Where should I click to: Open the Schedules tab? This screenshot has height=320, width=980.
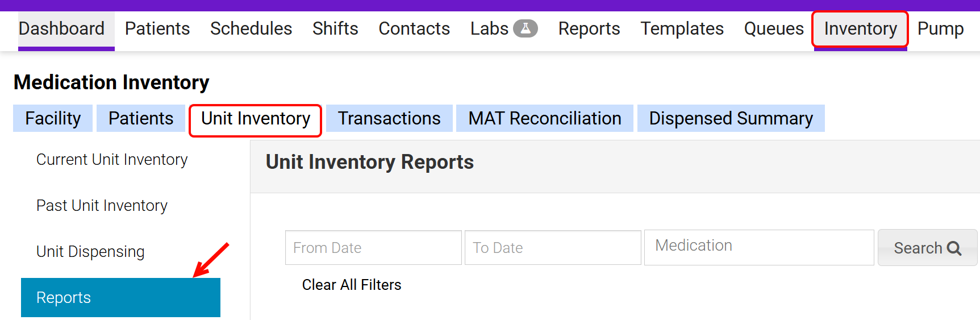pyautogui.click(x=251, y=28)
